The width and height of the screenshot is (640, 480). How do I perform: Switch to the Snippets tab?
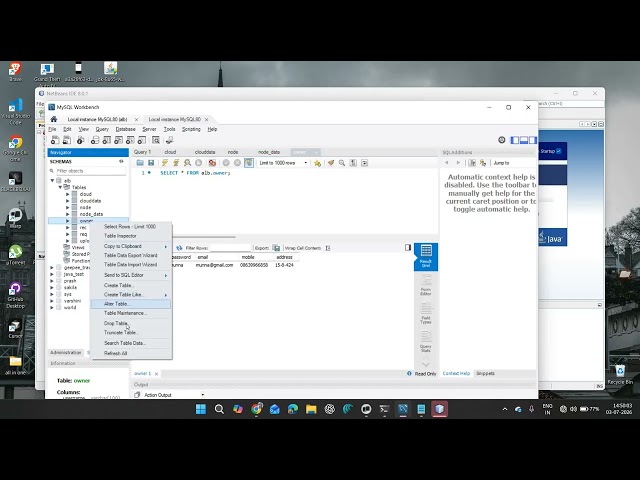tap(485, 373)
